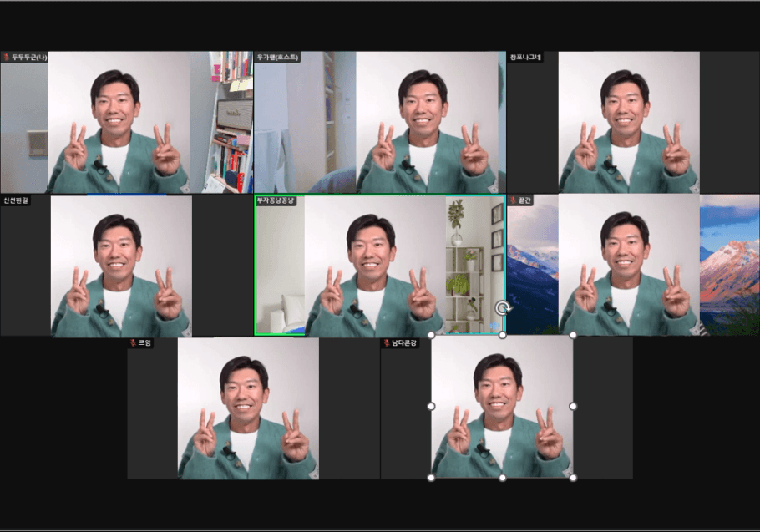This screenshot has height=532, width=760.
Task: Select the green-bordered active speaker video tile
Action: 379,267
